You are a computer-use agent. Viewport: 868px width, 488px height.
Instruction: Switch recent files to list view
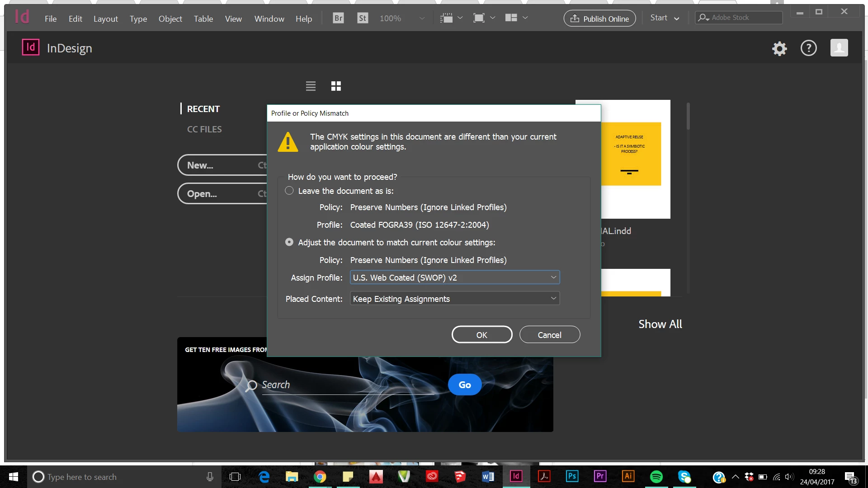[311, 86]
